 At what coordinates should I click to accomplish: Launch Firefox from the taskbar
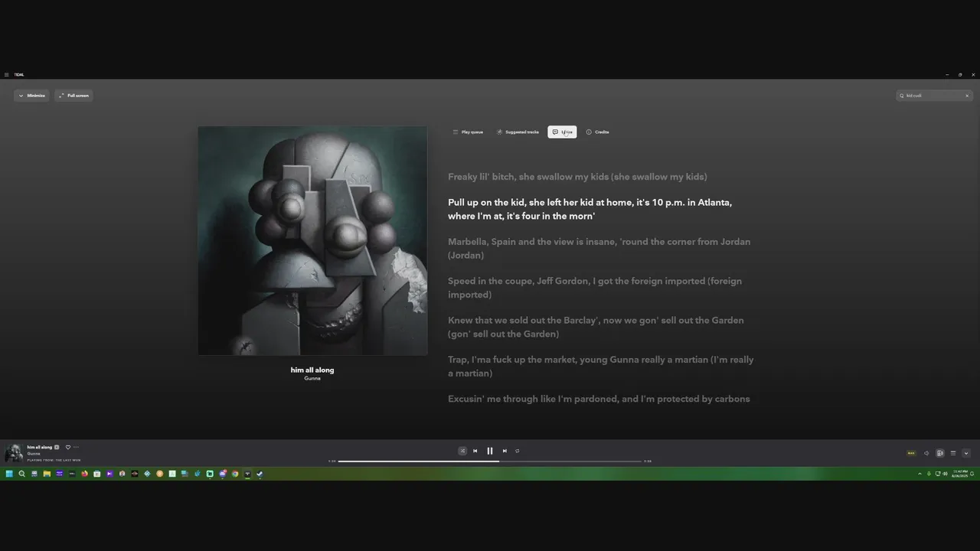click(x=84, y=474)
